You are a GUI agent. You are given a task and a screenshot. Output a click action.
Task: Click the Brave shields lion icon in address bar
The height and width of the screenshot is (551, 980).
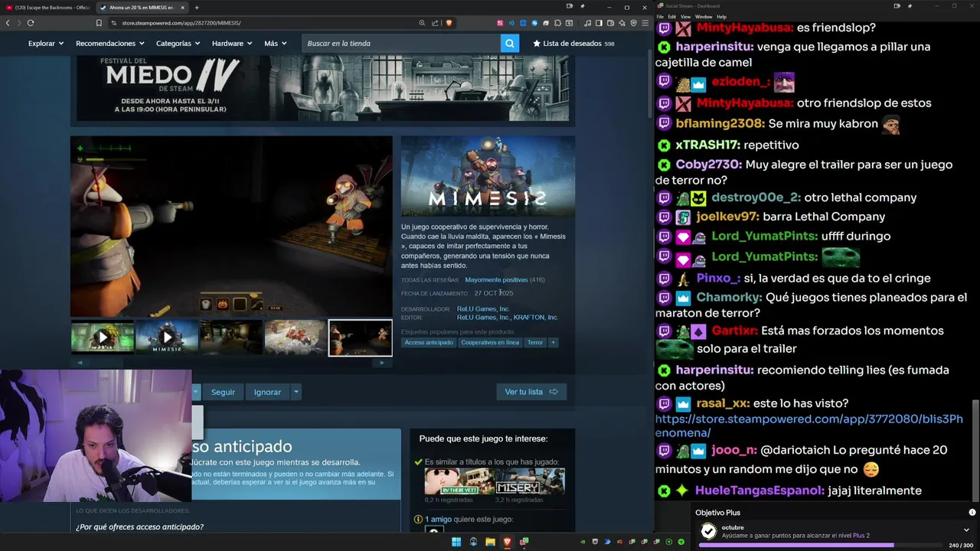tap(449, 23)
